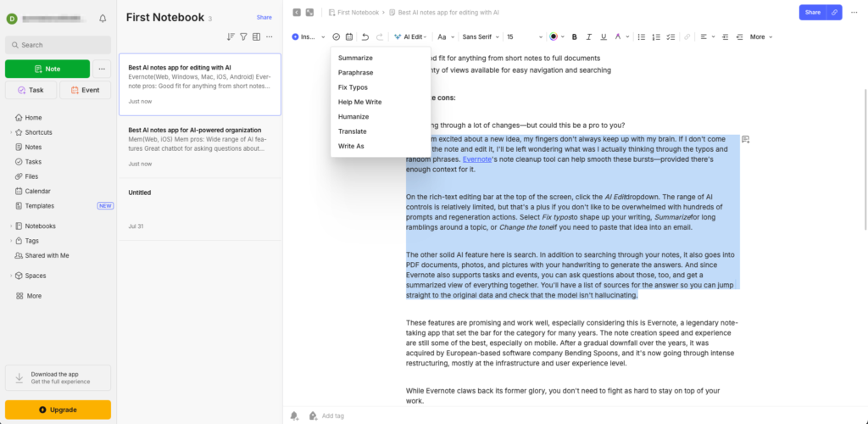Choose Summarize in the AI Edit menu

[354, 58]
